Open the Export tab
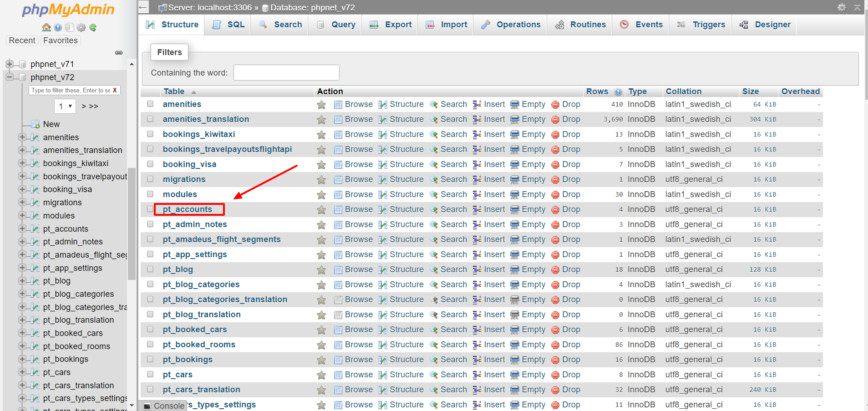This screenshot has width=868, height=411. (x=391, y=25)
